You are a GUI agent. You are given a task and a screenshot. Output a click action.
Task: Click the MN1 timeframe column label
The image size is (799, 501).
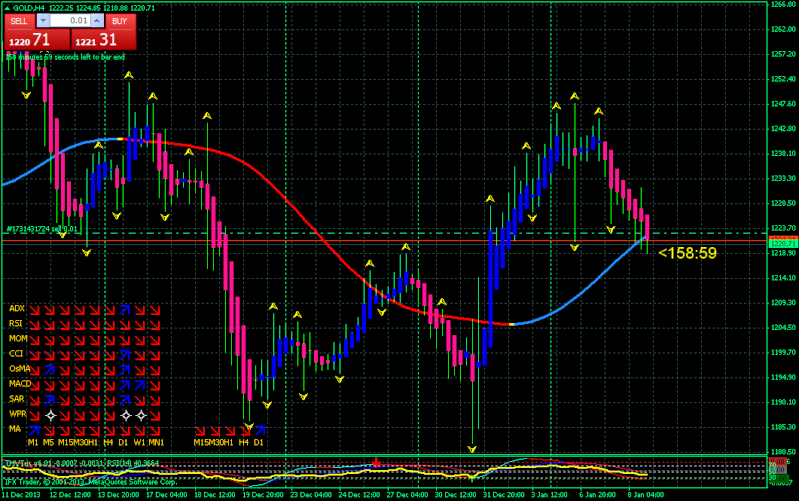156,442
